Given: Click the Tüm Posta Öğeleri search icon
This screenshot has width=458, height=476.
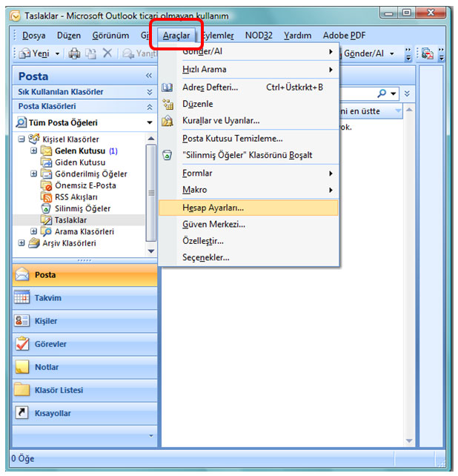Looking at the screenshot, I should pos(21,122).
